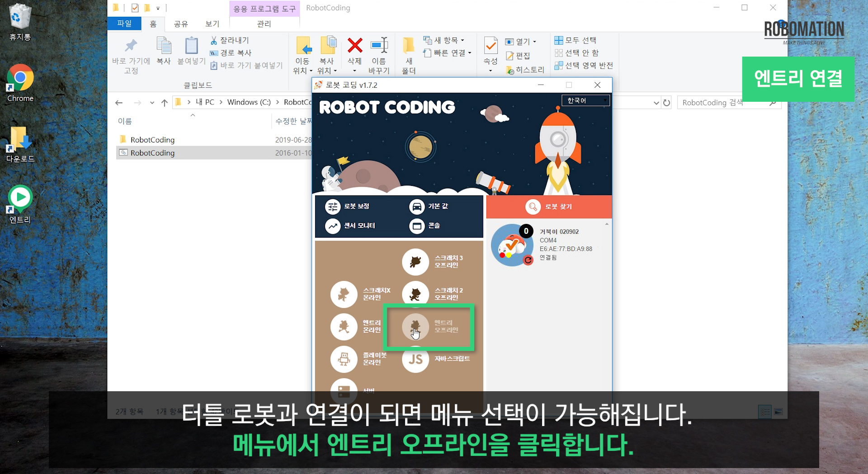Open the Sensor Monitor (센서 모니터)
Viewport: 868px width, 474px height.
pos(350,226)
